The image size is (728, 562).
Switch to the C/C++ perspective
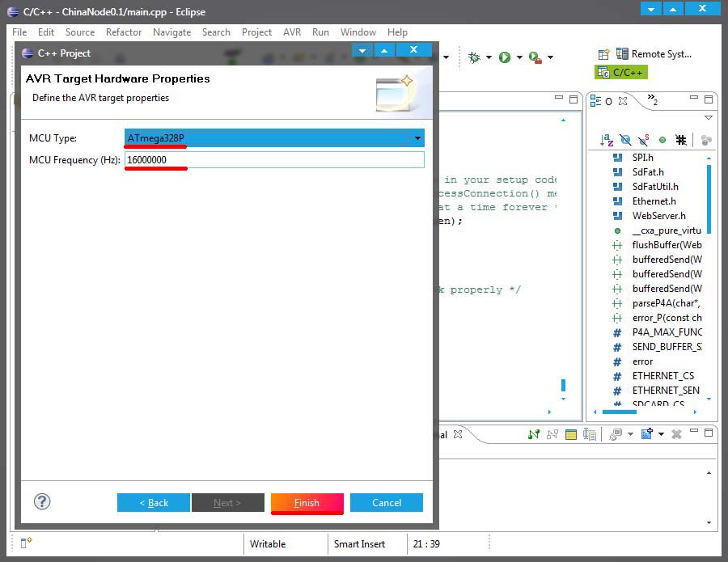click(x=620, y=73)
